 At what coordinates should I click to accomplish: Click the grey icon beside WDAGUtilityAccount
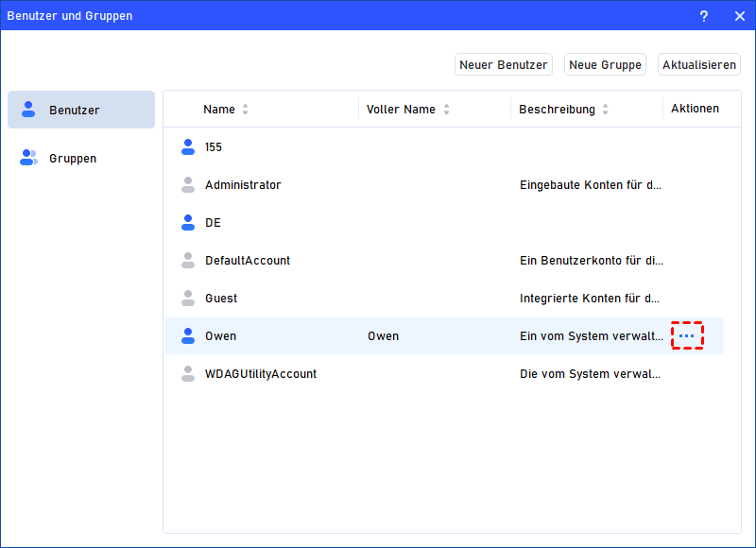[x=187, y=374]
